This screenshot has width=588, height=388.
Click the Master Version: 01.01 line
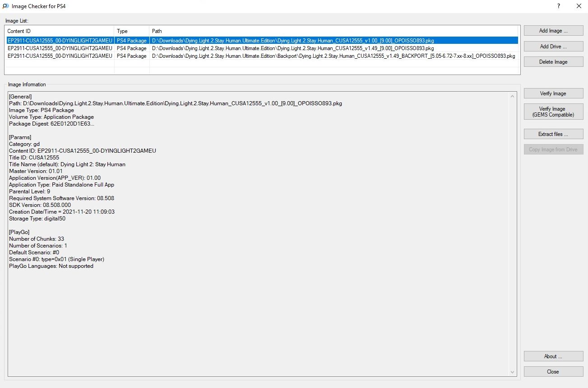36,171
